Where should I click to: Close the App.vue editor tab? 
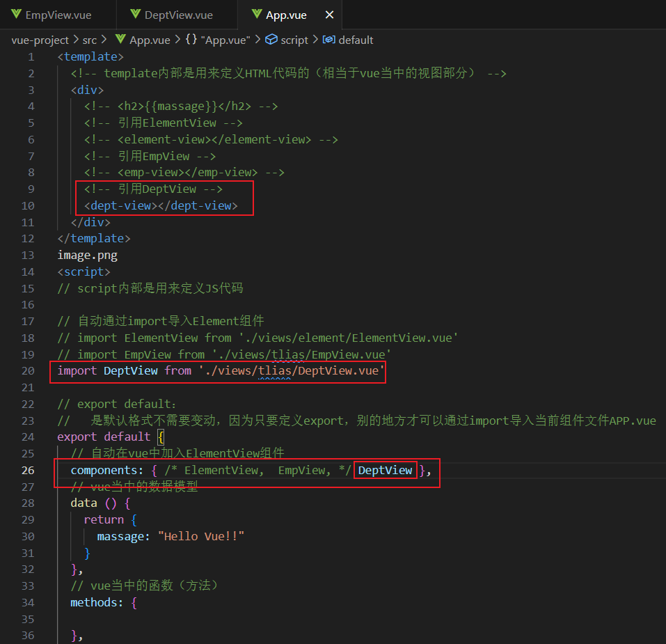pos(329,14)
